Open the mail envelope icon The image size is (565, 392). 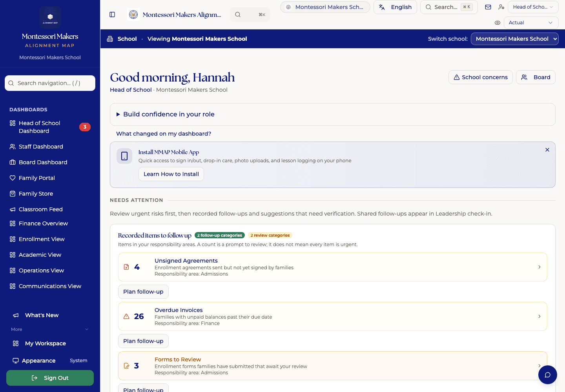point(488,7)
